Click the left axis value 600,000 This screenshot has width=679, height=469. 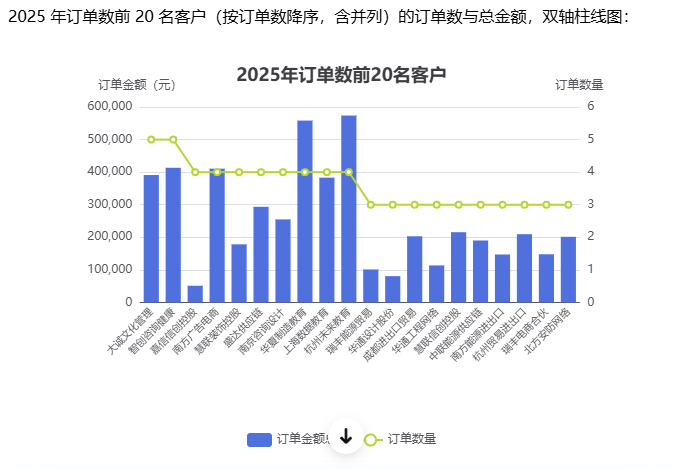[x=110, y=106]
